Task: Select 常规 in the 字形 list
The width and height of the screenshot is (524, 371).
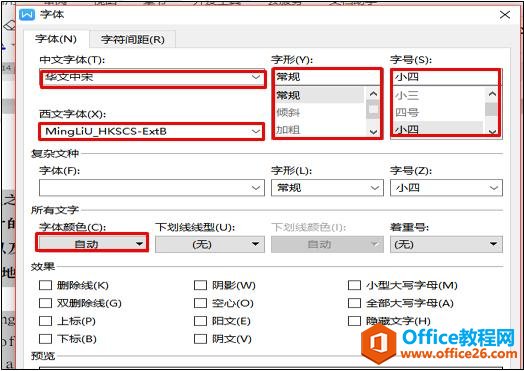Action: tap(319, 95)
